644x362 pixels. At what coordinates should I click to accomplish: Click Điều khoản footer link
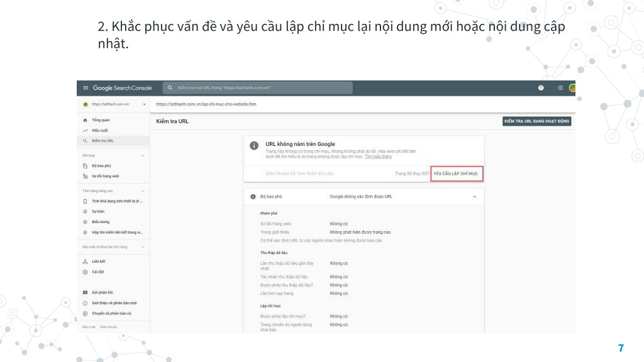pos(108,327)
